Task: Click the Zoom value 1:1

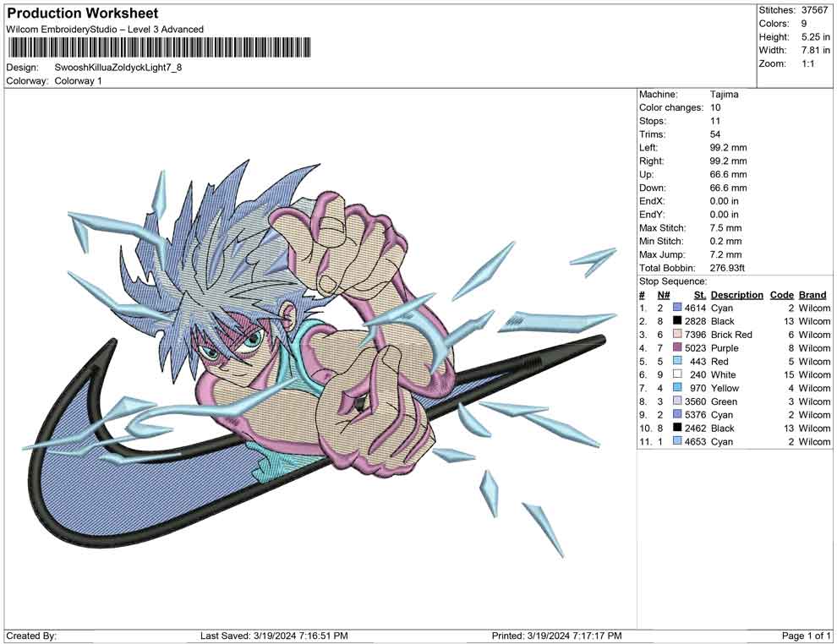Action: click(808, 63)
